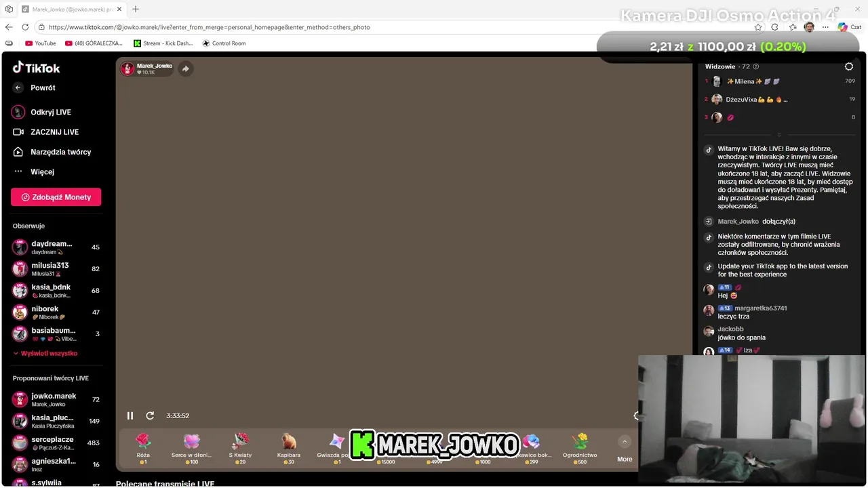The image size is (868, 488).
Task: Close the Marek_Jowko browser tab
Action: pyautogui.click(x=121, y=9)
